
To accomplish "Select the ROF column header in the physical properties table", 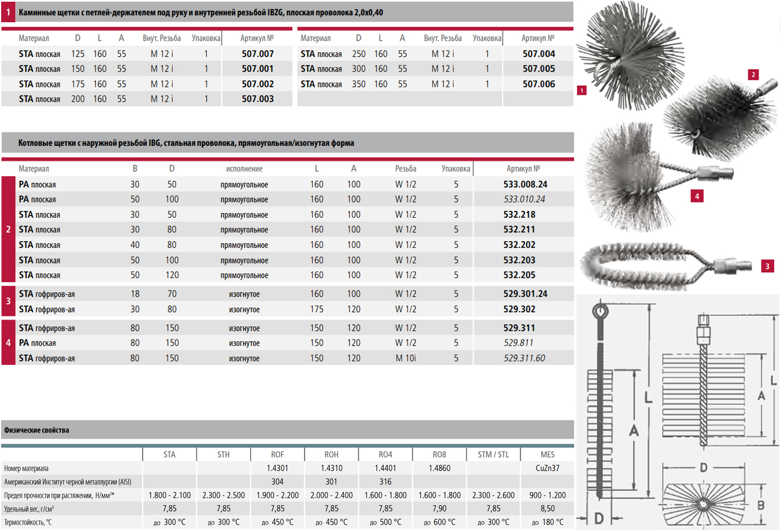I will (x=277, y=455).
